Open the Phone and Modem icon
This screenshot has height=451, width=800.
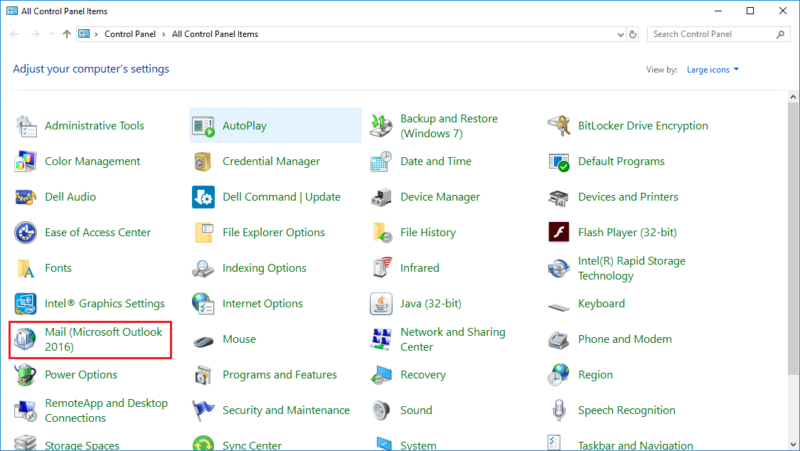(x=559, y=339)
